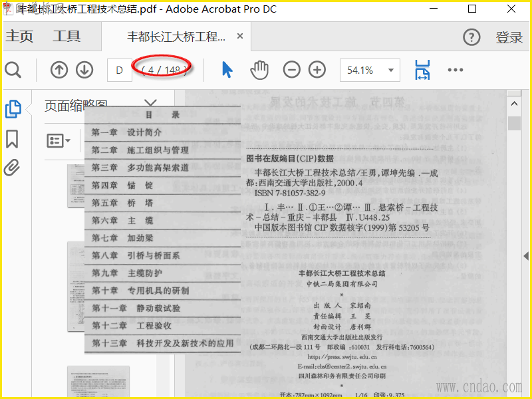Click the 图书在版编目(CIP)数据 heading
The image size is (532, 399).
pos(290,158)
